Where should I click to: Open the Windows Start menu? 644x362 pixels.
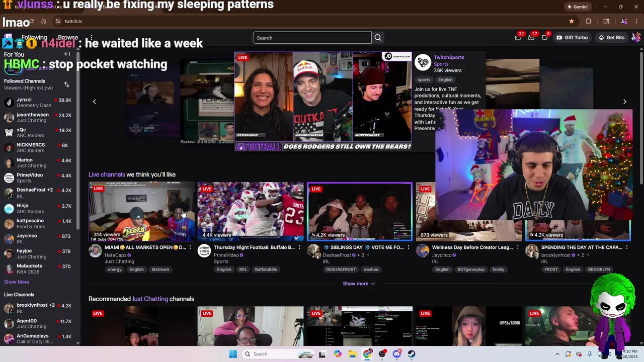click(x=232, y=354)
